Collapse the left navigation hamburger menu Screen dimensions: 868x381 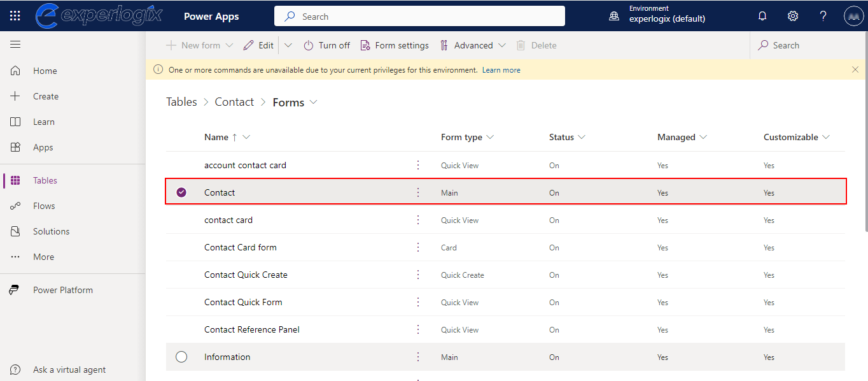(x=15, y=45)
